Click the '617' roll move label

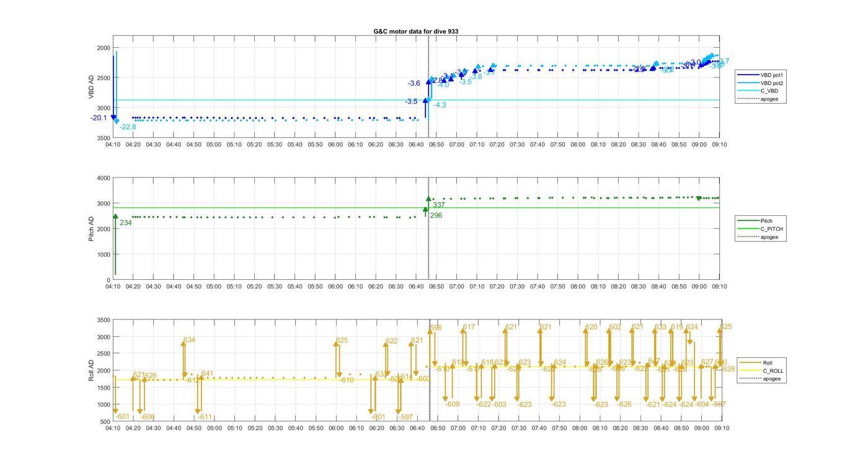click(x=469, y=327)
